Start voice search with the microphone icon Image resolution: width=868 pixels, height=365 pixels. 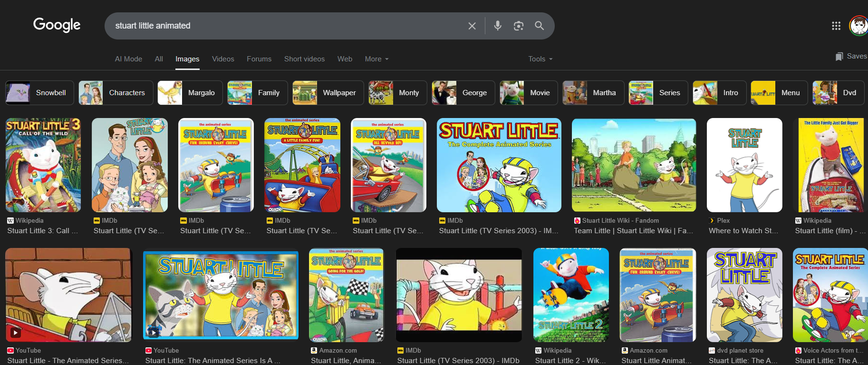pos(498,26)
